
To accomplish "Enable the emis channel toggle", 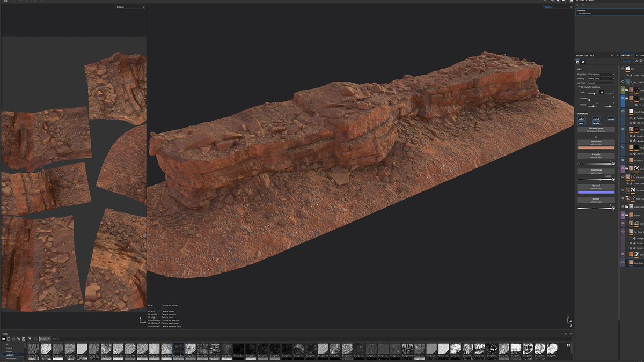I will coord(582,122).
